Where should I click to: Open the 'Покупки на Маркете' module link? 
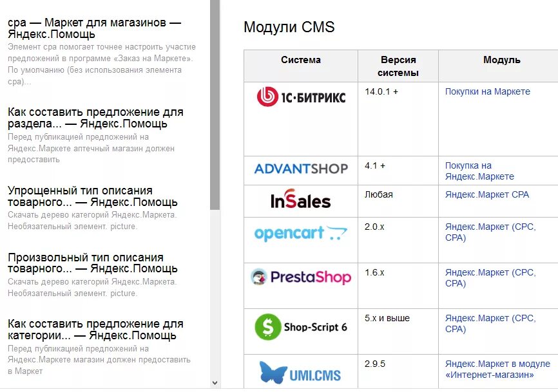pos(488,91)
